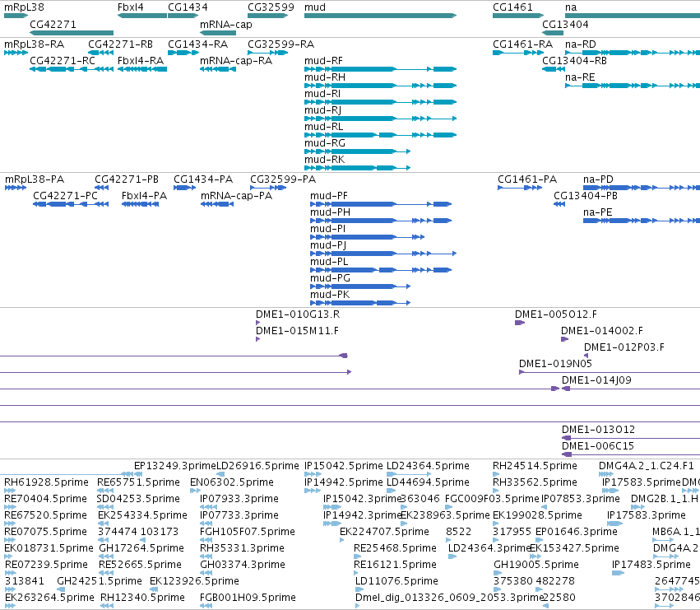Select the mud gene span bar
The height and width of the screenshot is (610, 700).
point(380,16)
